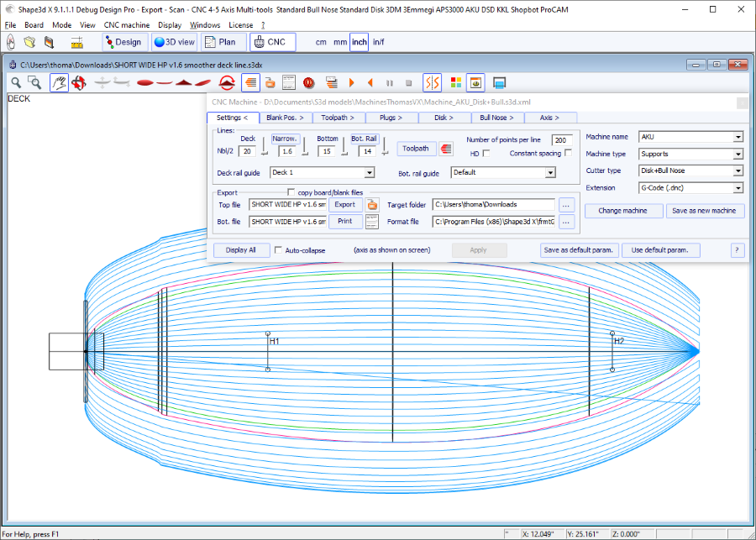Click the Number of points per line field

pos(562,139)
